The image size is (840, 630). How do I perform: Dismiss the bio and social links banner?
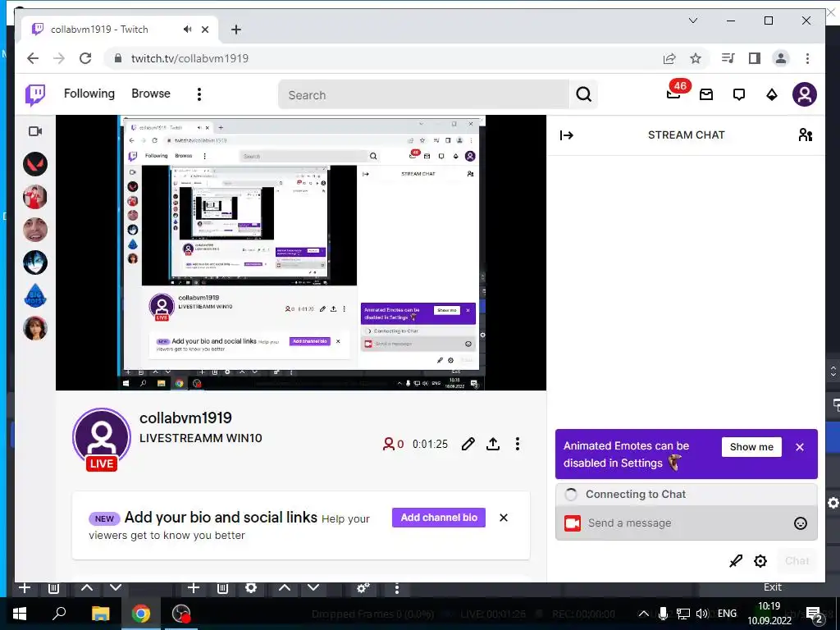pos(504,518)
